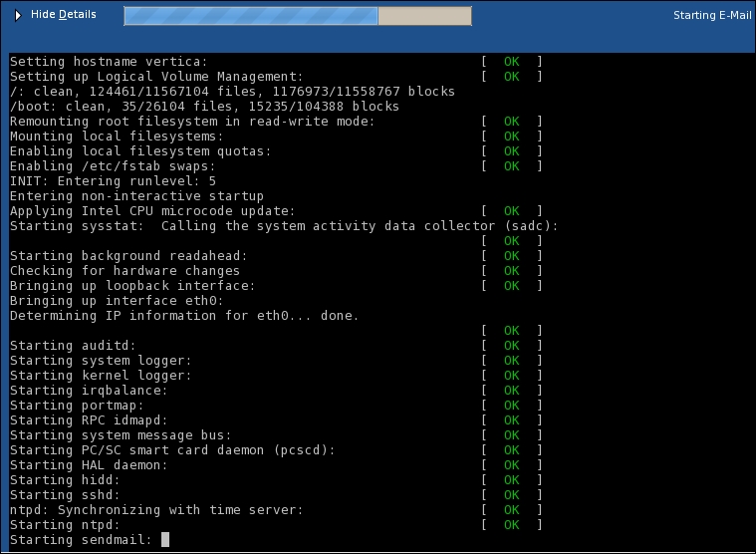The image size is (756, 554).
Task: Click 'INIT: Entering runlevel: 5' line
Action: point(113,181)
